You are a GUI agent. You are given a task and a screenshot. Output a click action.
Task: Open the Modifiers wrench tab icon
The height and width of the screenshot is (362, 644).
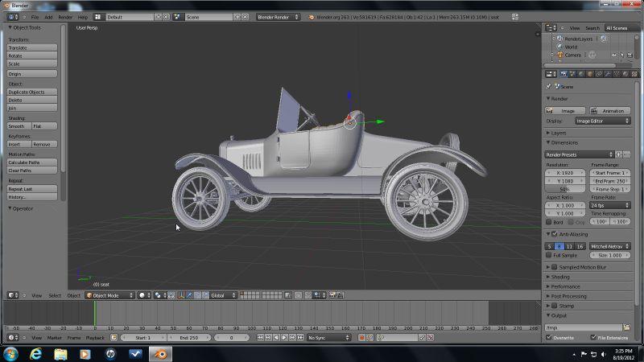pos(608,74)
